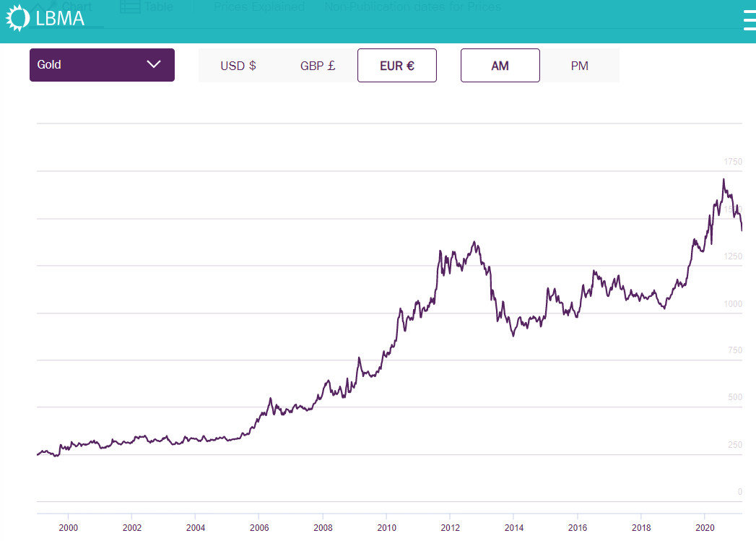Click the LBMA sunburst logo icon

[17, 17]
